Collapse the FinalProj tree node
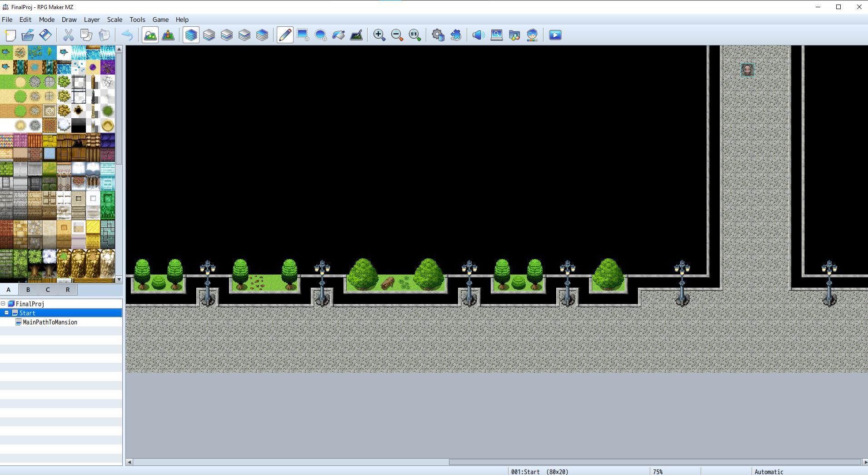868x475 pixels. click(3, 304)
